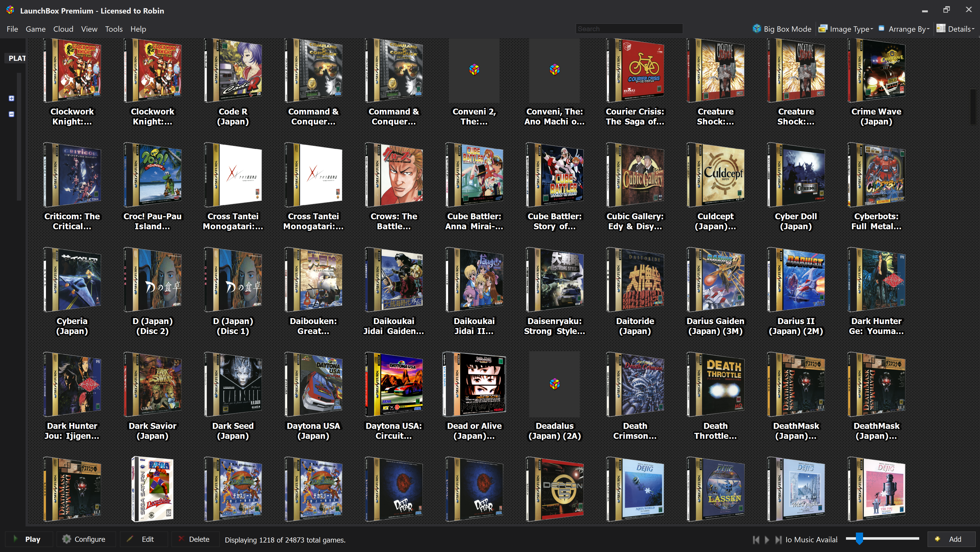
Task: Select Criticom: The Critical cover
Action: coord(72,175)
